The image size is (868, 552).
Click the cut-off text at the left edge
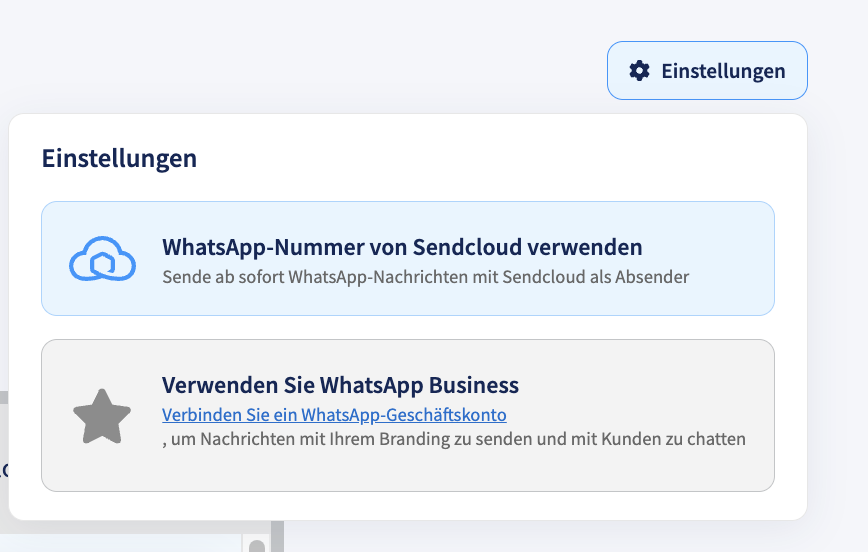click(3, 469)
